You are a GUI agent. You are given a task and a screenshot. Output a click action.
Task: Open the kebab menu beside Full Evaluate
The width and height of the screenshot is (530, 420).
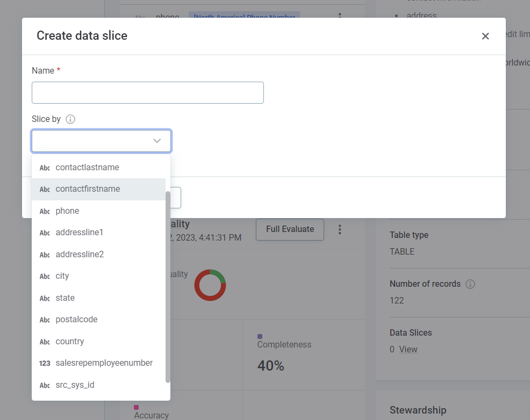340,229
